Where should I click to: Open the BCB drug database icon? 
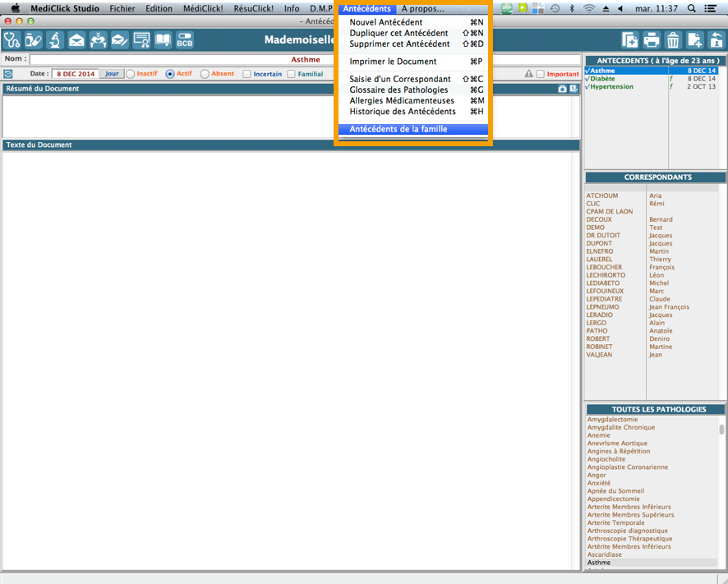[x=184, y=39]
